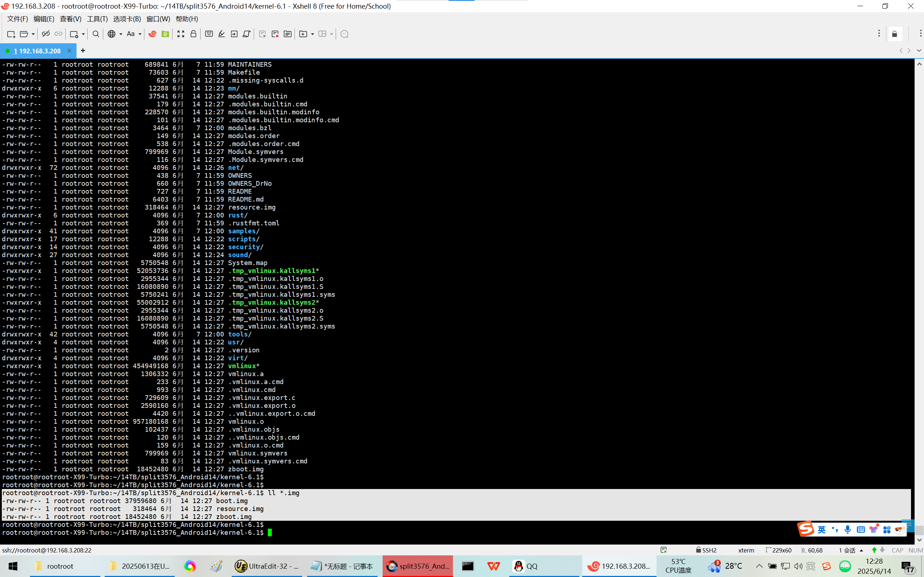The width and height of the screenshot is (924, 577).
Task: Click the red Xmanager swirl icon
Action: coord(152,34)
